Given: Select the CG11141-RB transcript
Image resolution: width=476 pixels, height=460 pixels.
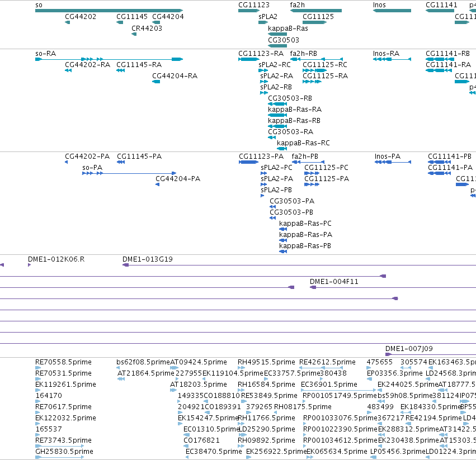Looking at the screenshot, I should pos(439,59).
